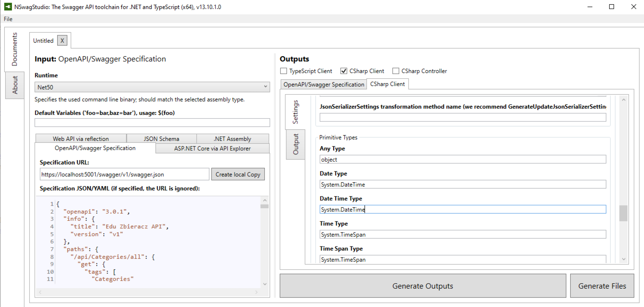Image resolution: width=644 pixels, height=307 pixels.
Task: Open the Runtime dropdown showing Net50
Action: [x=152, y=87]
